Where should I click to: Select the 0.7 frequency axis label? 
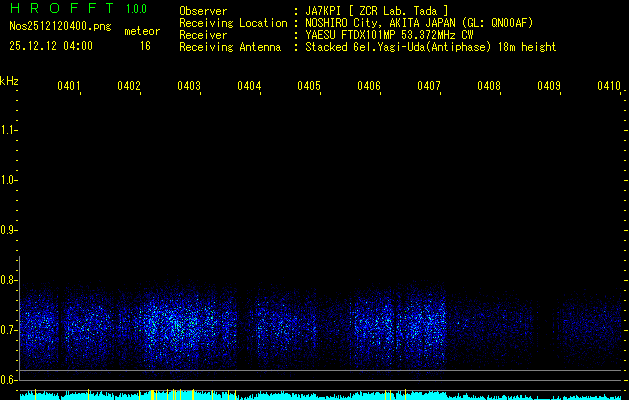coord(9,330)
